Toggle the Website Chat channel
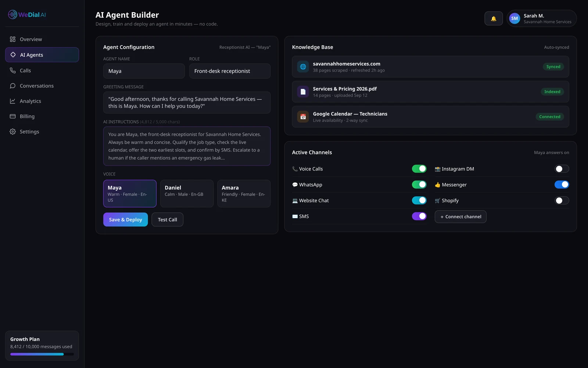The image size is (588, 368). click(x=419, y=200)
